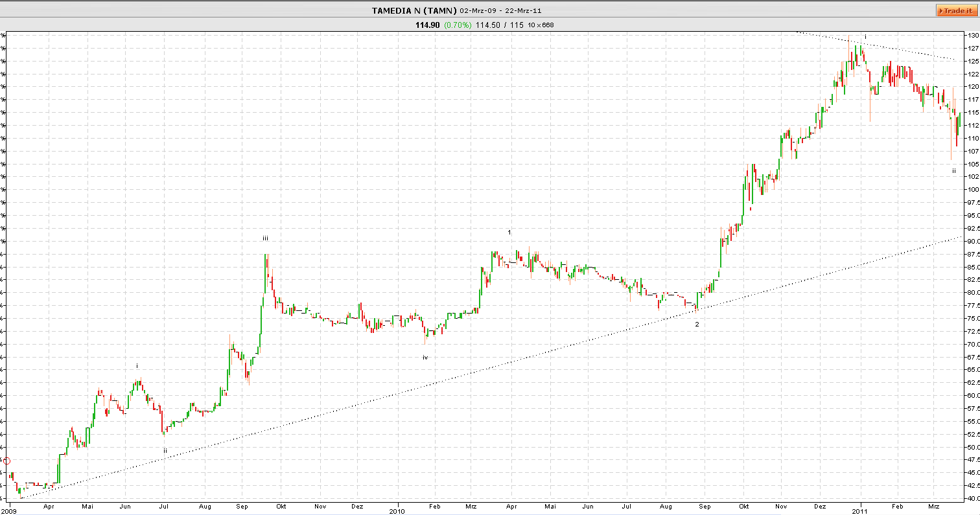Click the 85.0 price axis label

pyautogui.click(x=973, y=266)
